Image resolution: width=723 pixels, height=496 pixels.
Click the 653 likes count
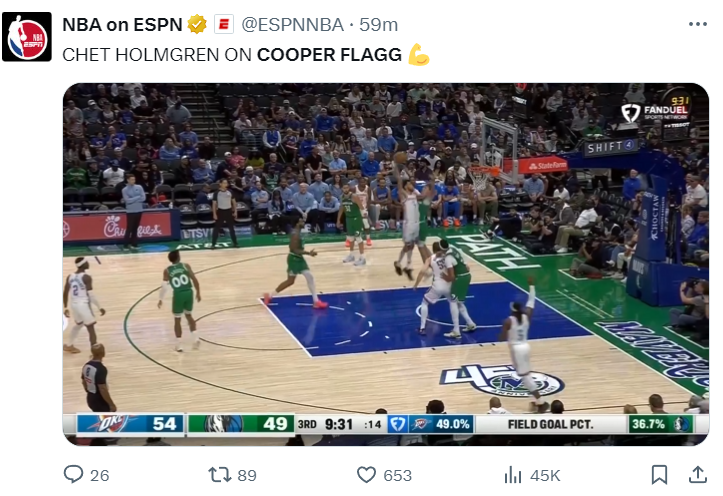click(398, 475)
